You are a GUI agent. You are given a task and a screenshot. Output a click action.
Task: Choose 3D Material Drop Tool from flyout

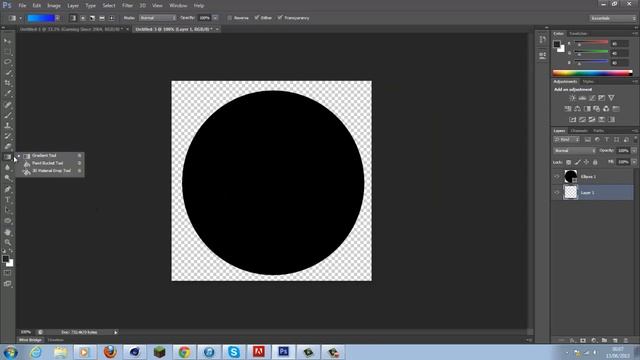click(50, 171)
